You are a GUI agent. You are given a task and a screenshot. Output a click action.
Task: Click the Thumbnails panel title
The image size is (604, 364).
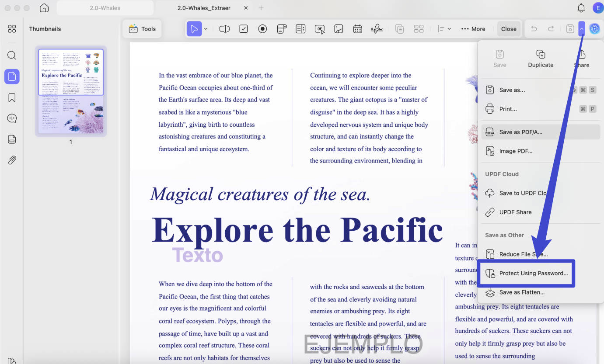(45, 29)
